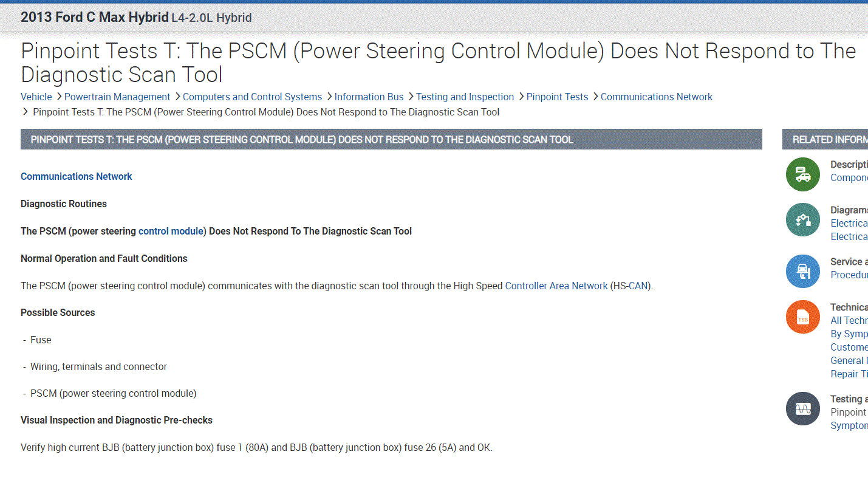This screenshot has height=477, width=868.
Task: Click the Pinpoint Tests breadcrumb link
Action: [x=557, y=97]
